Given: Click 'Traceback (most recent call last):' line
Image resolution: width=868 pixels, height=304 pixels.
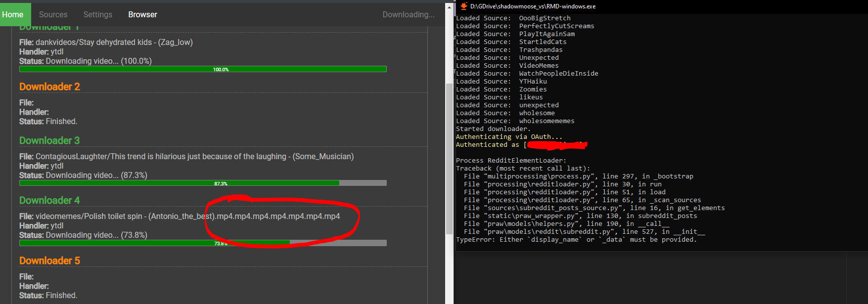Looking at the screenshot, I should coord(523,169).
